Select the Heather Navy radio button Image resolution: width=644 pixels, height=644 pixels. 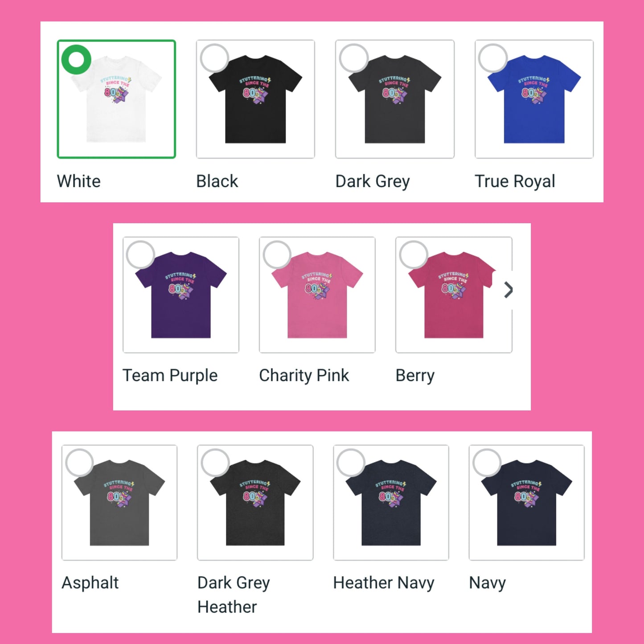[351, 463]
